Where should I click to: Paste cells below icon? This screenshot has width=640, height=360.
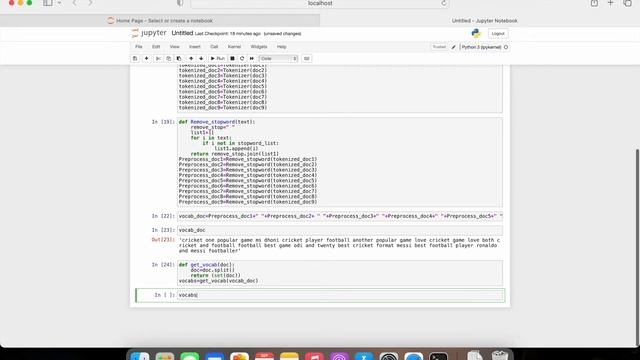179,58
